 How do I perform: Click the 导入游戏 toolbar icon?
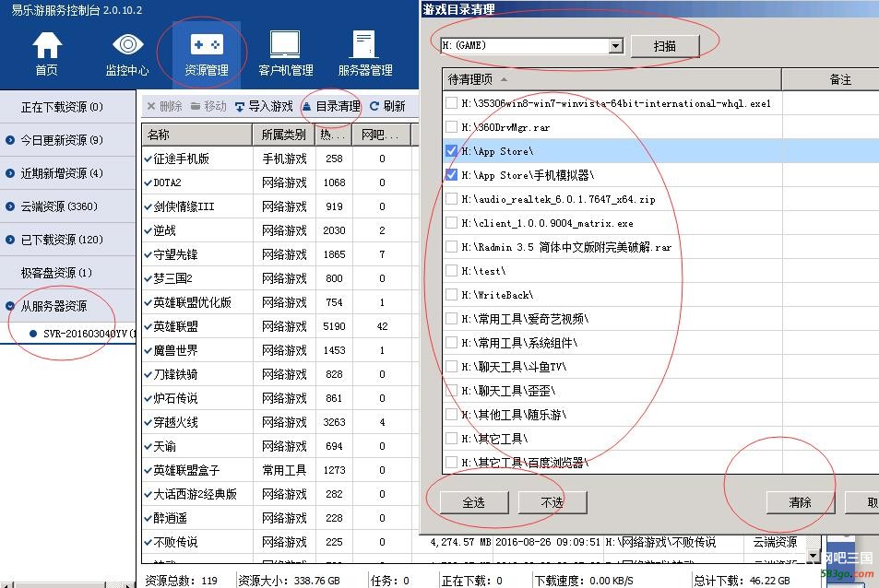click(241, 107)
